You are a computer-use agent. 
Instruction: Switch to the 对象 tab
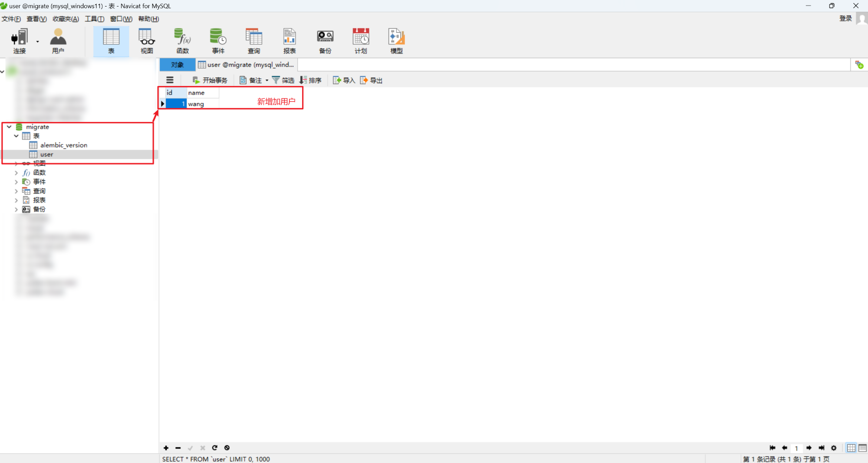(x=177, y=64)
